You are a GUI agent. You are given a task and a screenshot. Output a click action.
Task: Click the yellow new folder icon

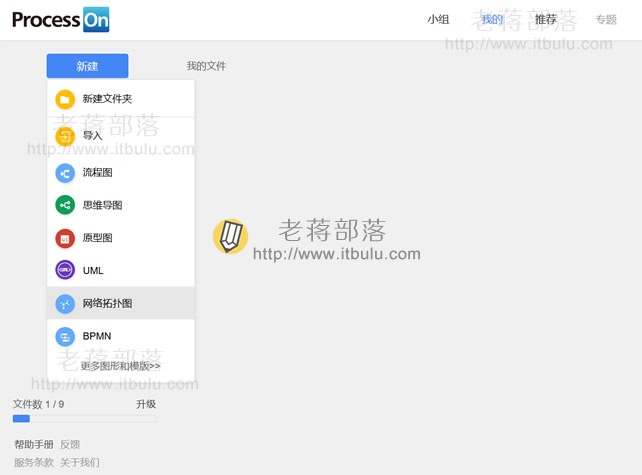pyautogui.click(x=65, y=99)
